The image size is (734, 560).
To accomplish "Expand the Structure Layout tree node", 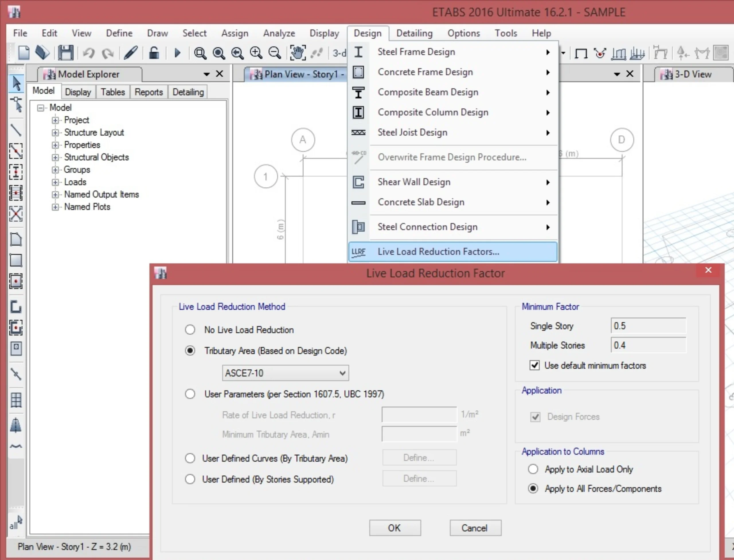I will click(55, 133).
